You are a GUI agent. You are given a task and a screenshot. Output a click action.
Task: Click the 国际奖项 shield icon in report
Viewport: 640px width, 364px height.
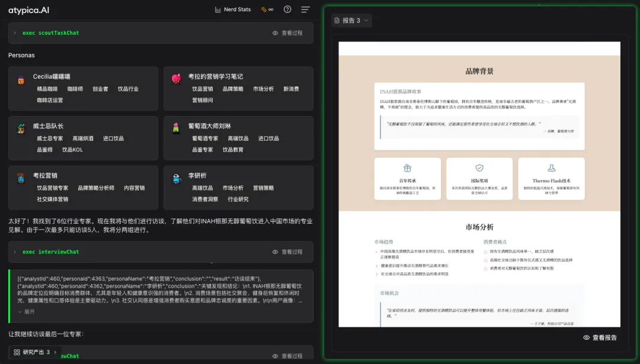(x=479, y=168)
